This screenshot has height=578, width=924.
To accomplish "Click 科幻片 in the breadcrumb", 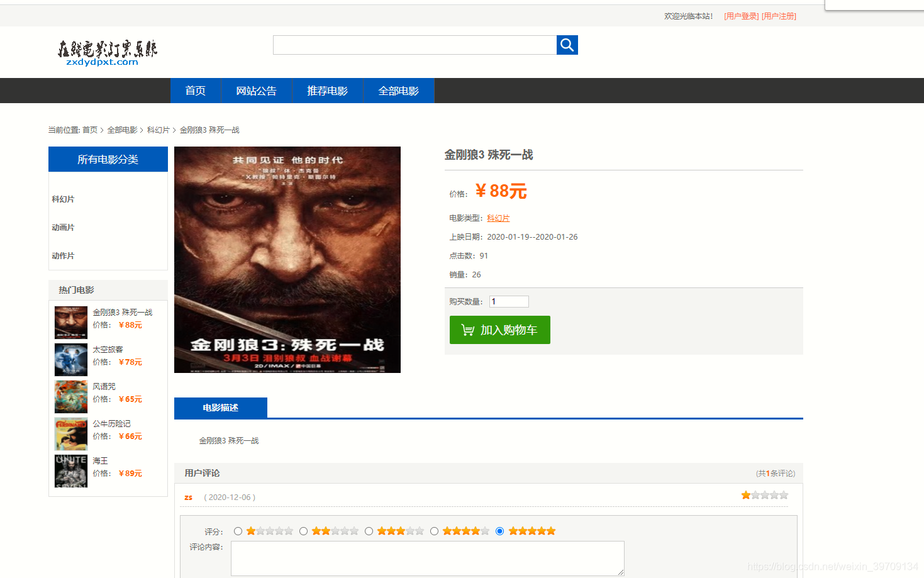I will [x=159, y=130].
